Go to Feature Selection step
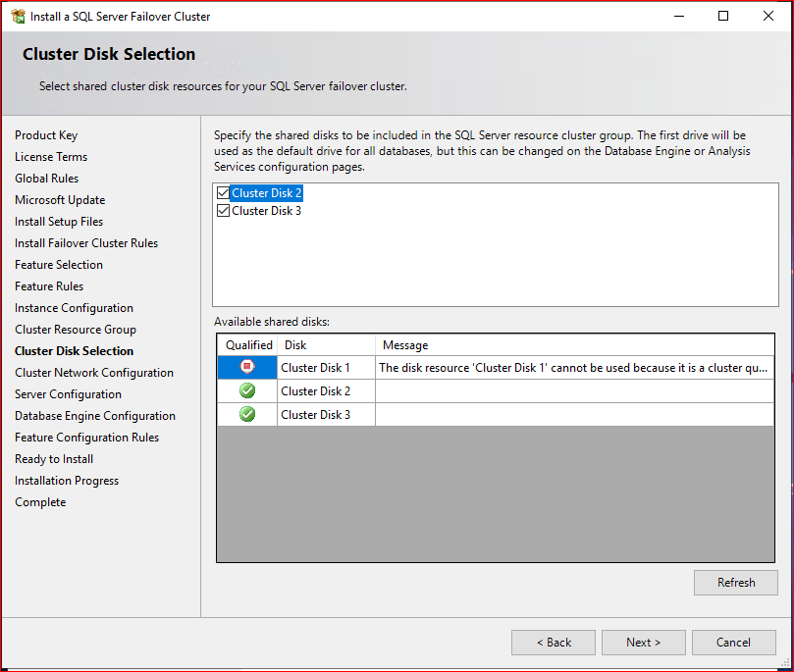 point(59,265)
